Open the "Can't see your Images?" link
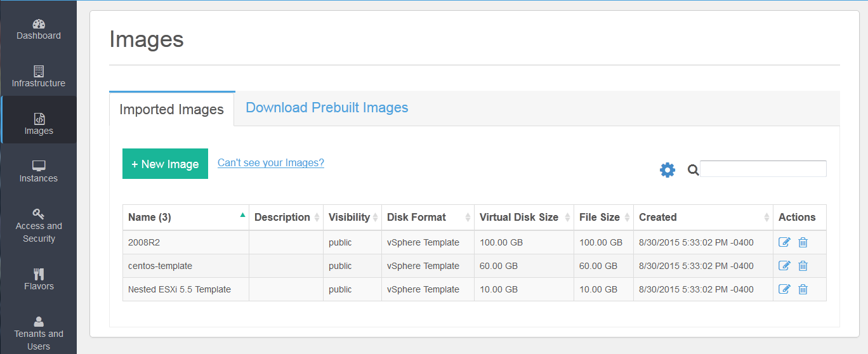 (271, 163)
